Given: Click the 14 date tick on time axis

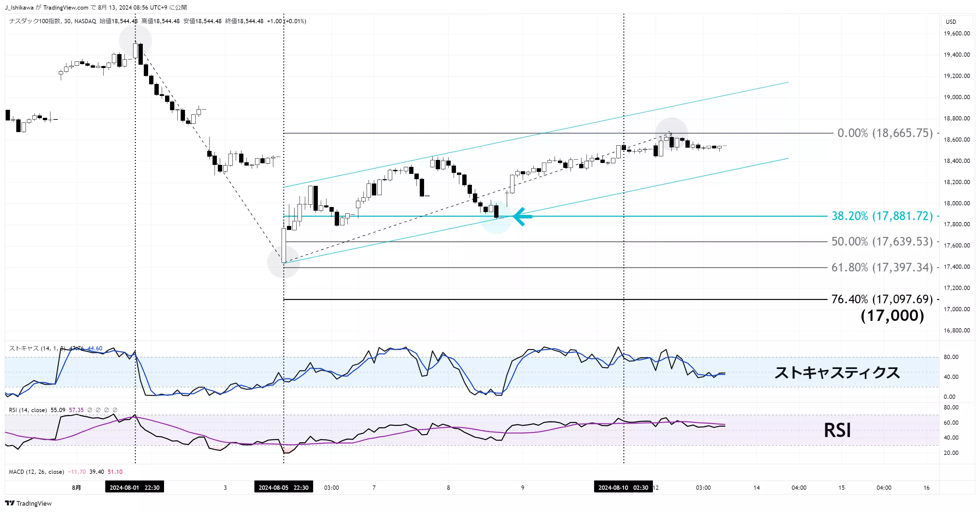Looking at the screenshot, I should [757, 488].
